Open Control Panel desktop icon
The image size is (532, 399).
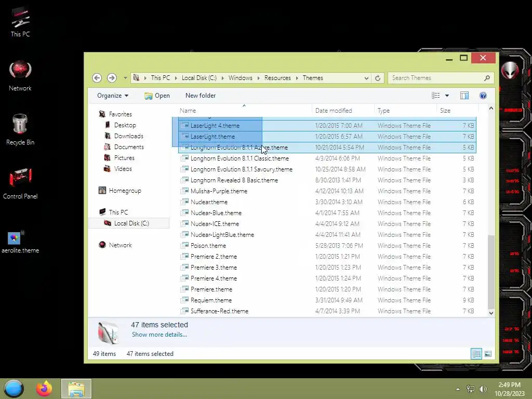pyautogui.click(x=20, y=183)
